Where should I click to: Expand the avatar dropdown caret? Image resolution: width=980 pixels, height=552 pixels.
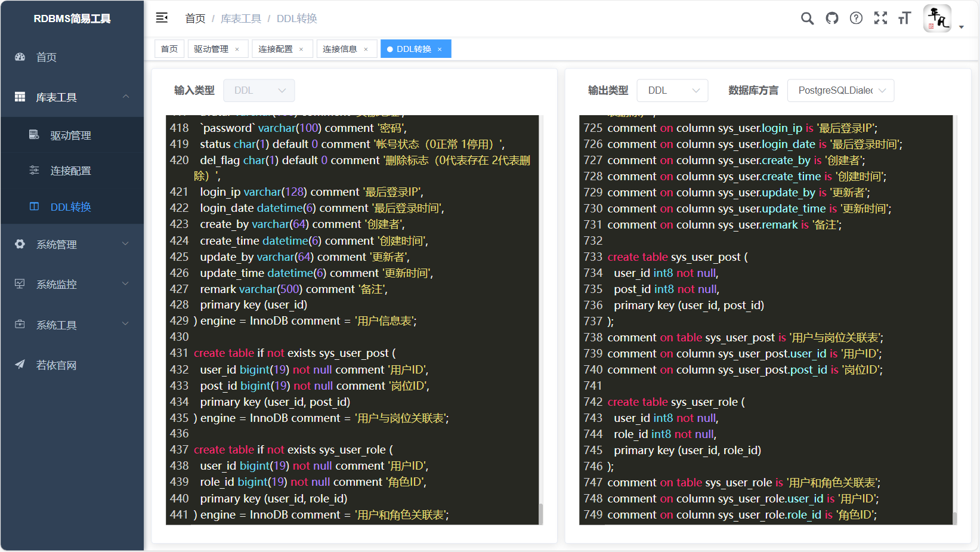click(x=961, y=27)
